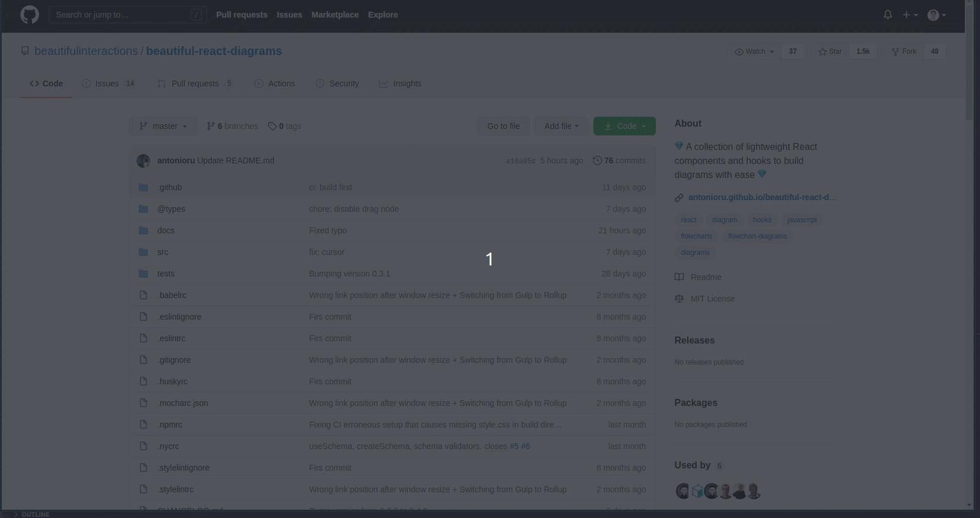This screenshot has height=518, width=980.
Task: Open Explore in the top navigation
Action: [x=383, y=15]
